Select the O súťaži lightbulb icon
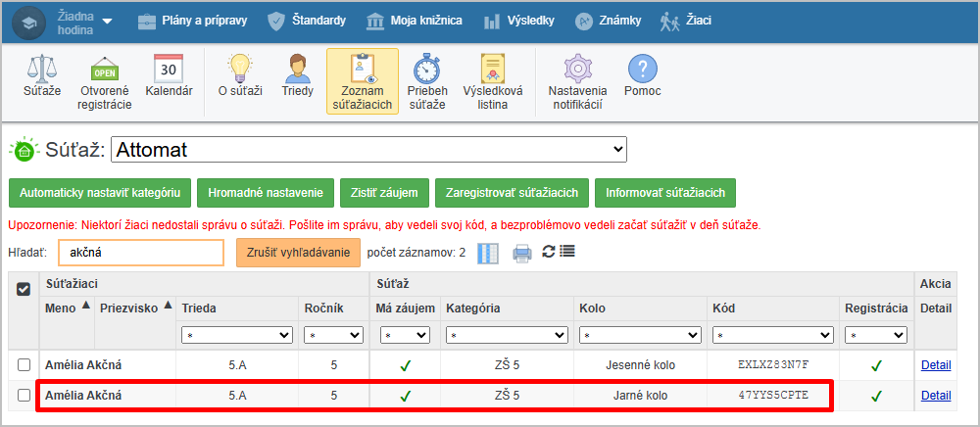Viewport: 980px width, 427px height. (x=240, y=69)
